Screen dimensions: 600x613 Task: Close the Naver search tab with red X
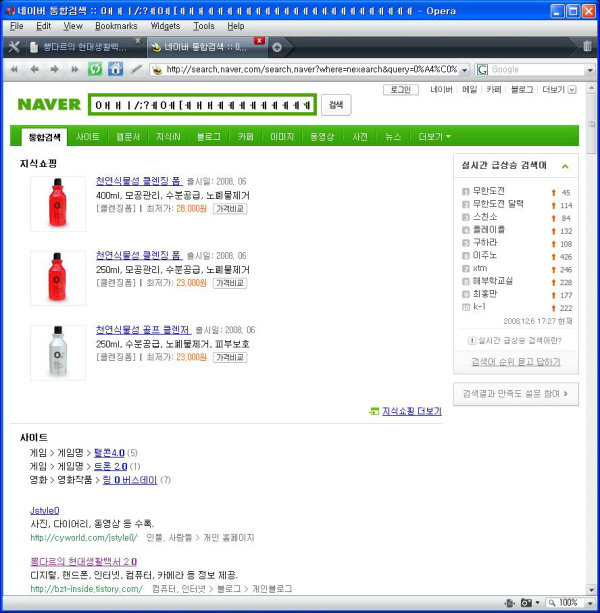click(x=259, y=41)
